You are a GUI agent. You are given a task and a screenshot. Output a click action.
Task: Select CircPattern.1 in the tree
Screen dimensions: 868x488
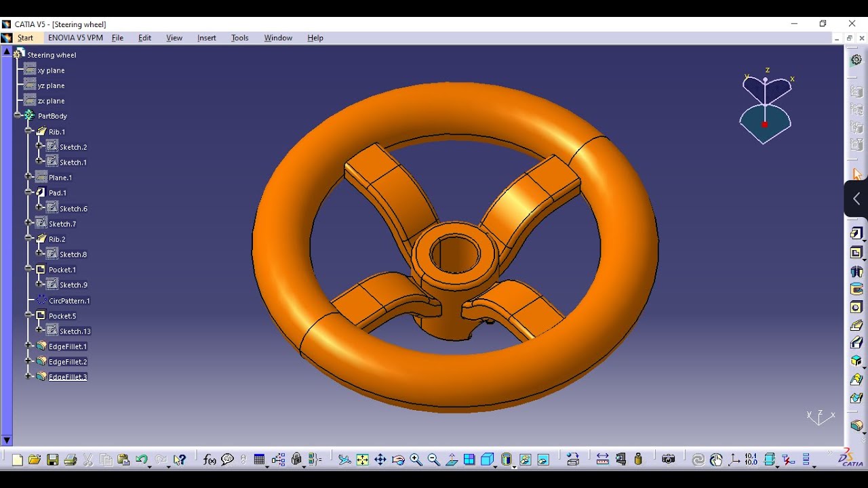(69, 300)
